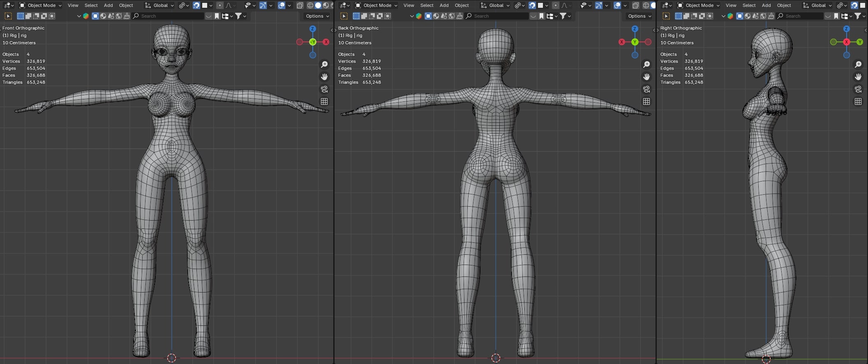Image resolution: width=868 pixels, height=364 pixels.
Task: Switch perspective/orthographic grid icon in Front viewport
Action: pos(324,101)
